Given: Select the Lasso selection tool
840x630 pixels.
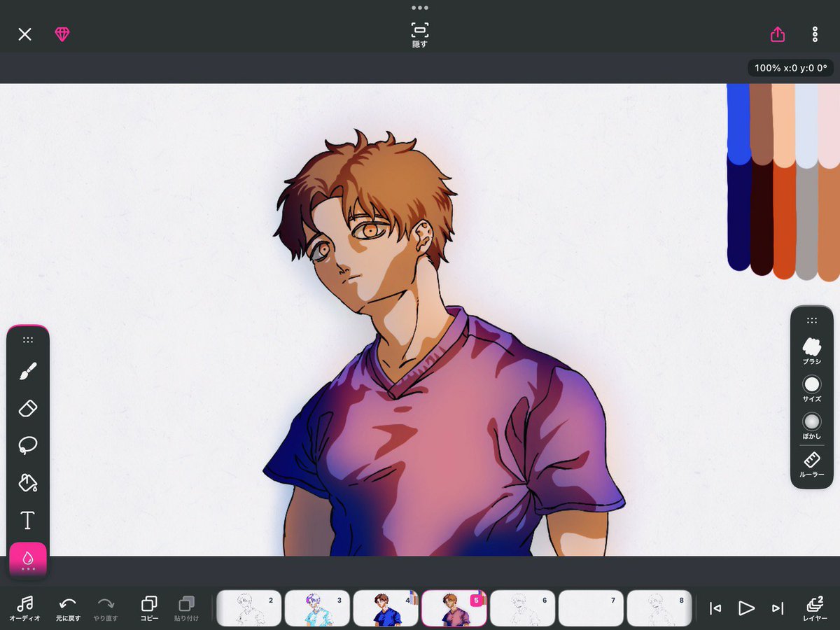Looking at the screenshot, I should (28, 445).
